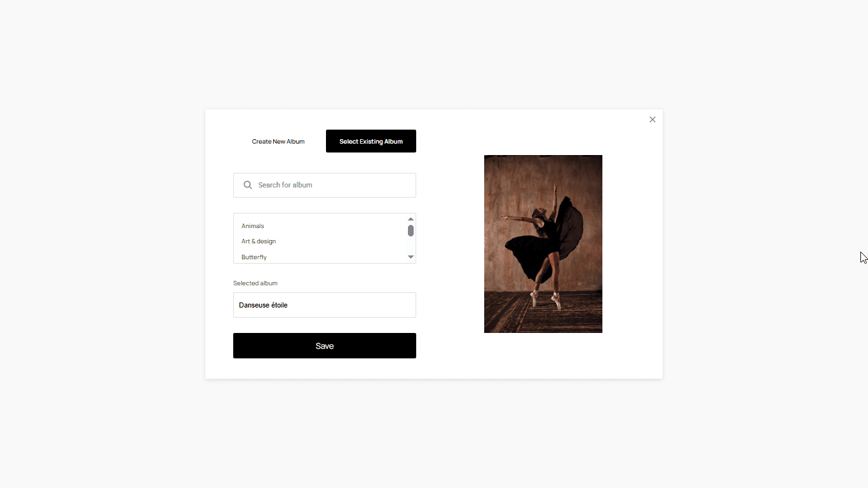The width and height of the screenshot is (868, 488).
Task: Focus the Search for album field
Action: click(325, 185)
